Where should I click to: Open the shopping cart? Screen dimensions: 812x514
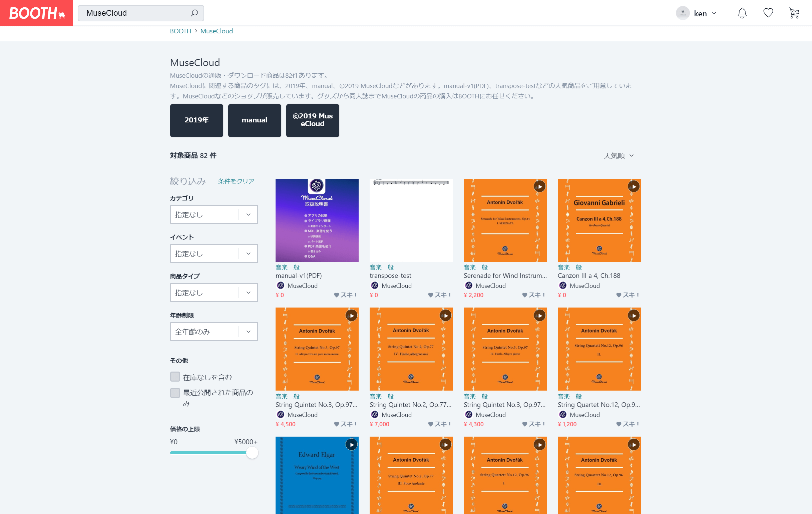[794, 13]
